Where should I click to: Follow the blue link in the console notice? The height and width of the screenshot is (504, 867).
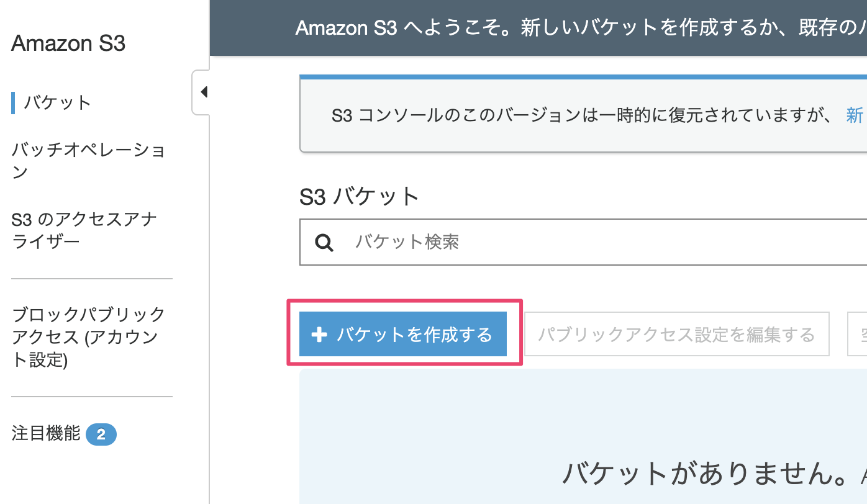pyautogui.click(x=855, y=115)
